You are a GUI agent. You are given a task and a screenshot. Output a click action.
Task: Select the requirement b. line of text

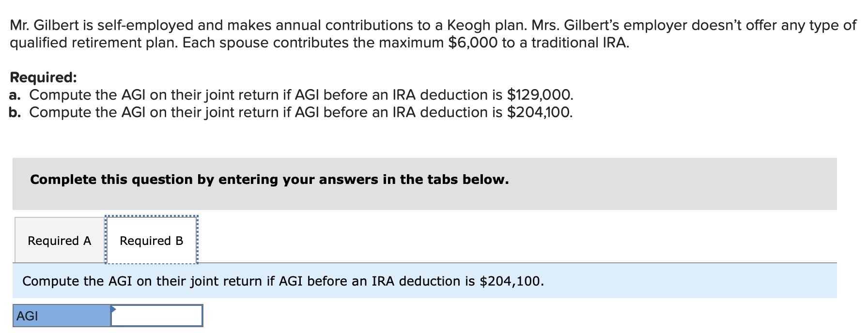click(x=290, y=112)
